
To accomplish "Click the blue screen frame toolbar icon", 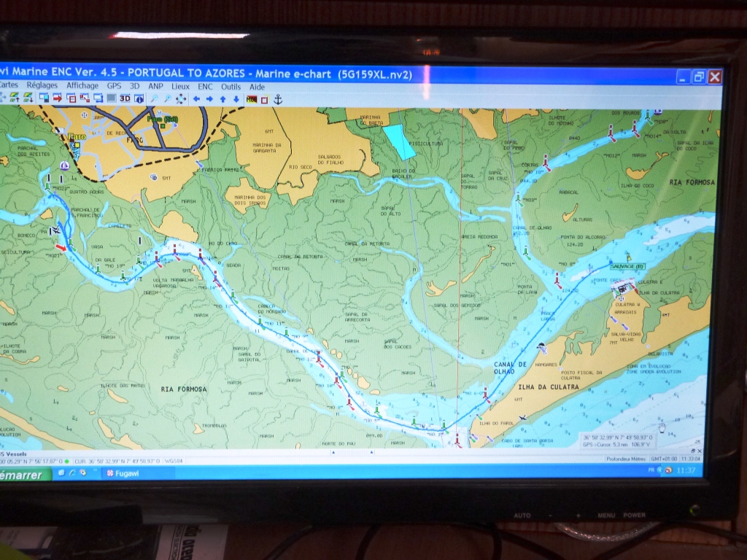I will coord(98,98).
